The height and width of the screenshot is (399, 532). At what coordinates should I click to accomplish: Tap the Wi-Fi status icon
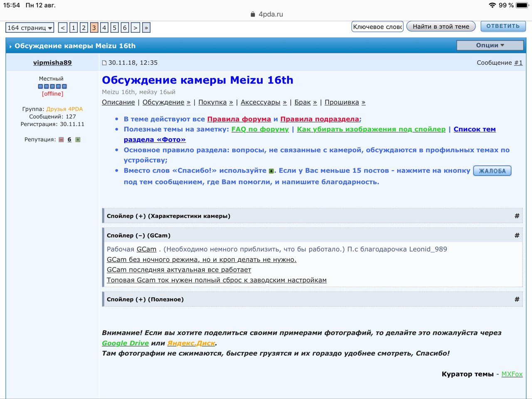(x=493, y=5)
